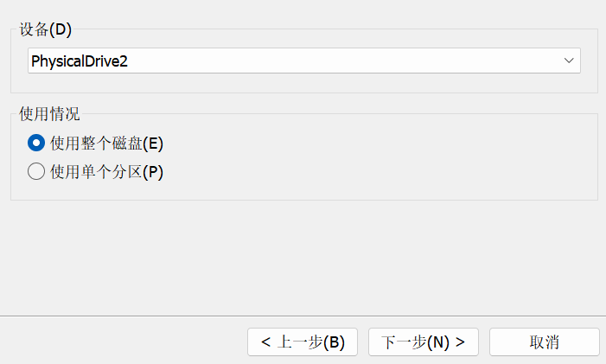Click the 使用整个磁盘(E) option label text
Viewport: 606px width, 364px height.
[106, 143]
